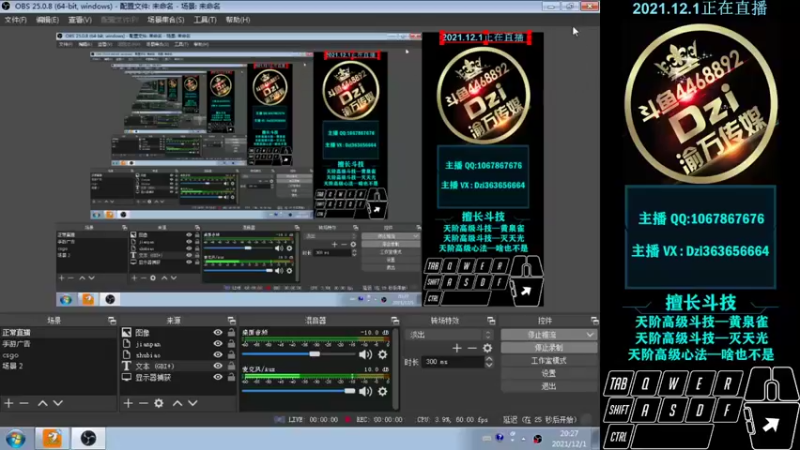Open the 查看(V) menu

point(80,20)
